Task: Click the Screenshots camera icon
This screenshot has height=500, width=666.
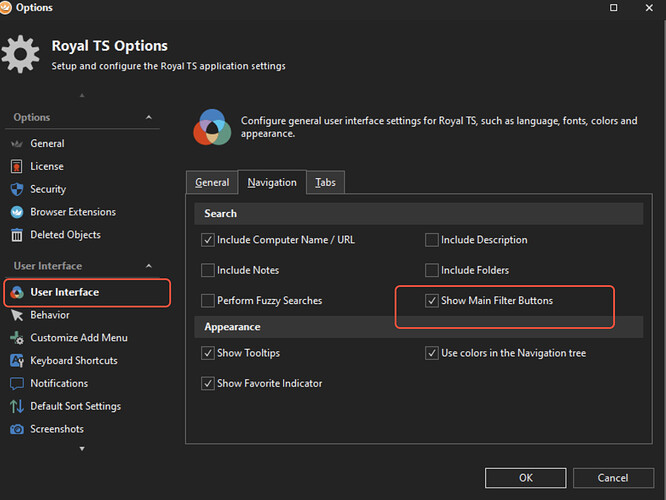Action: [x=17, y=430]
